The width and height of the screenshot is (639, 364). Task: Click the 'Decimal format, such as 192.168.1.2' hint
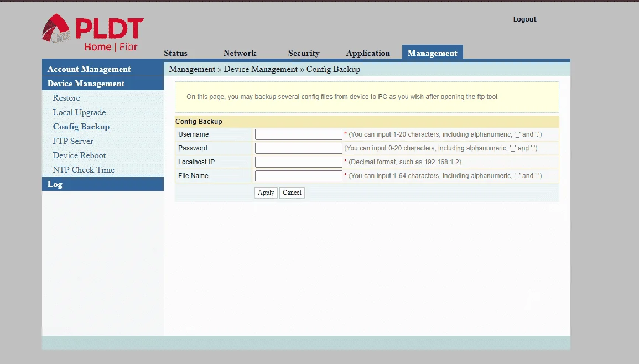pos(405,162)
